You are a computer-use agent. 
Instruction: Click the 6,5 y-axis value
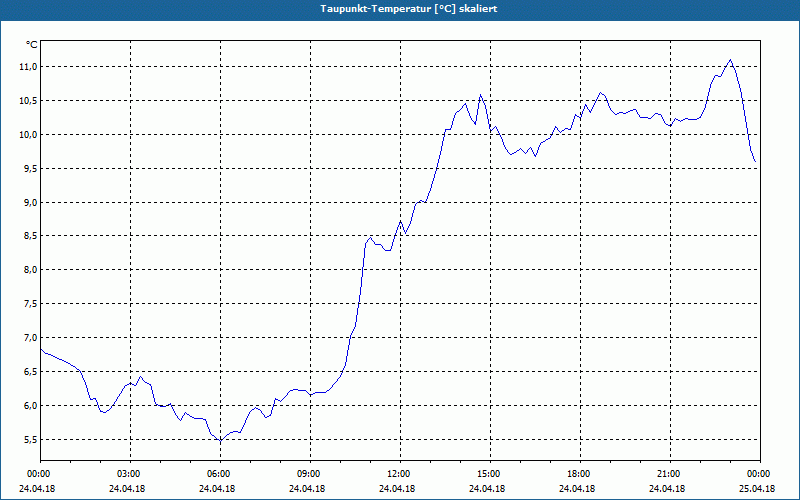point(31,371)
